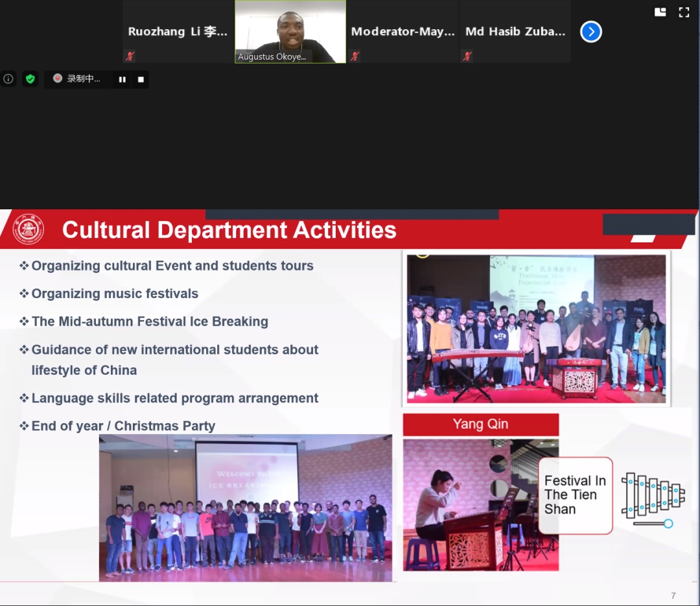The width and height of the screenshot is (700, 606).
Task: Click the red Yang Qin label
Action: (480, 425)
